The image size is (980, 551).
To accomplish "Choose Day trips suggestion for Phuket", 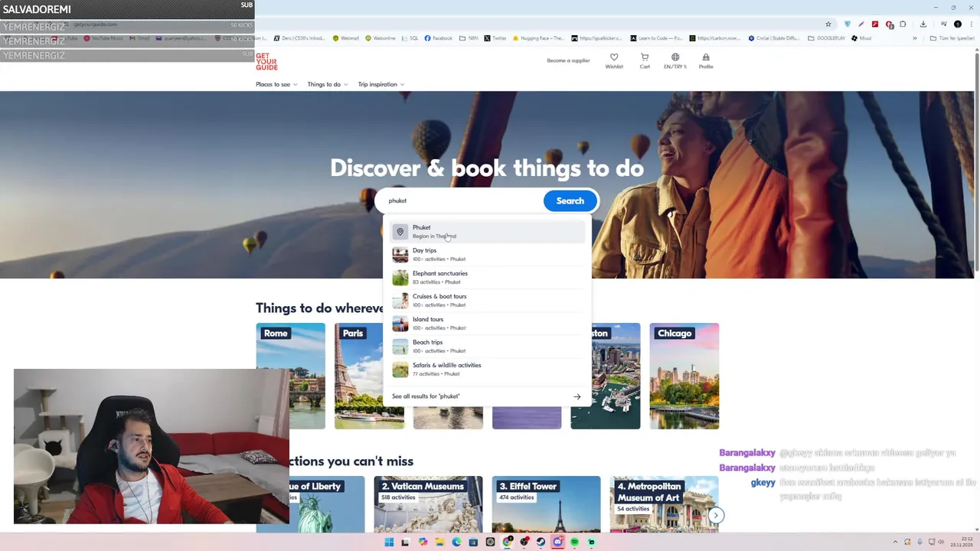I will point(488,254).
